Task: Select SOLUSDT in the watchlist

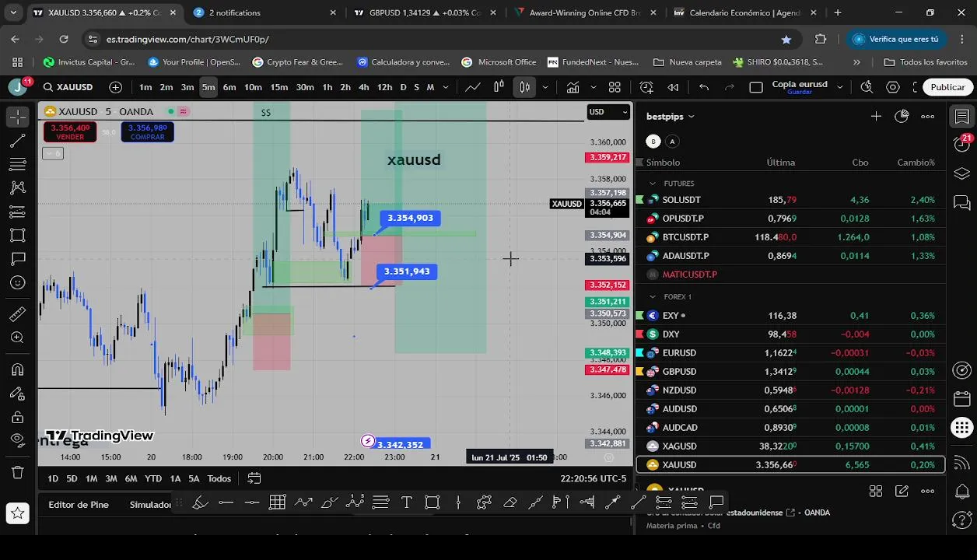Action: [790, 200]
